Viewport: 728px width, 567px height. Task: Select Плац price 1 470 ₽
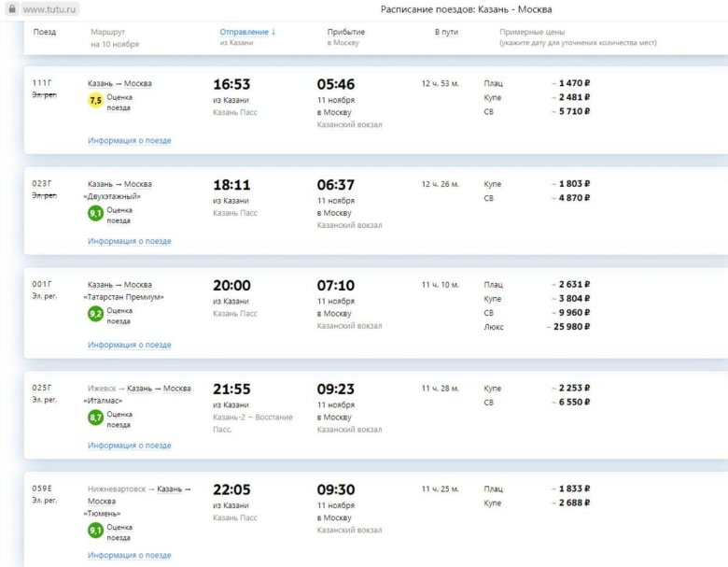click(x=574, y=83)
